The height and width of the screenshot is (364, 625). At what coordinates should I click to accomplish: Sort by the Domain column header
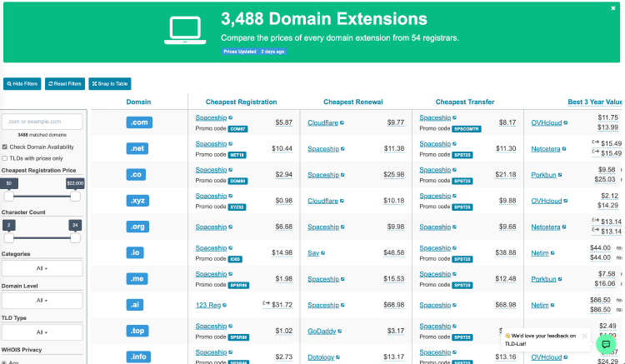pyautogui.click(x=138, y=102)
